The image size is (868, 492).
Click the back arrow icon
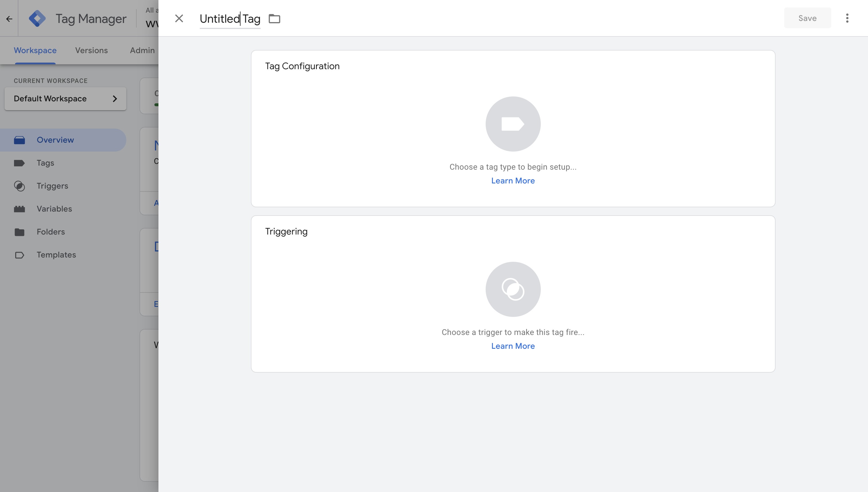pyautogui.click(x=9, y=19)
